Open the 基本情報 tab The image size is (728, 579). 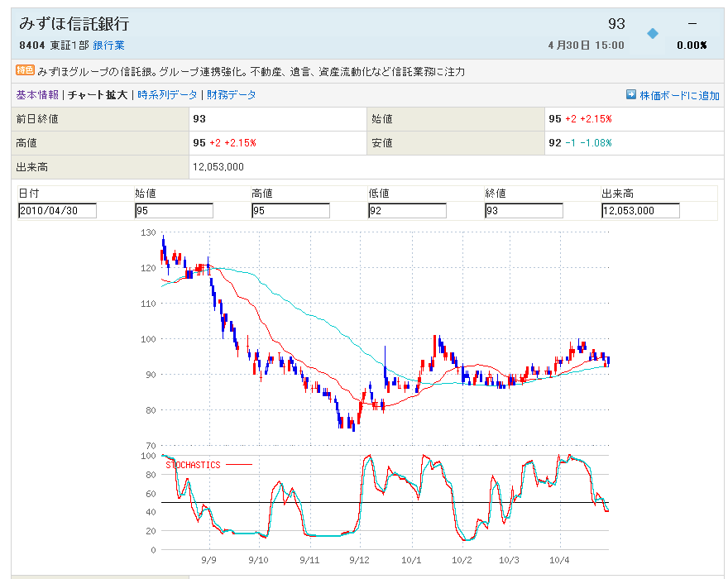point(37,95)
